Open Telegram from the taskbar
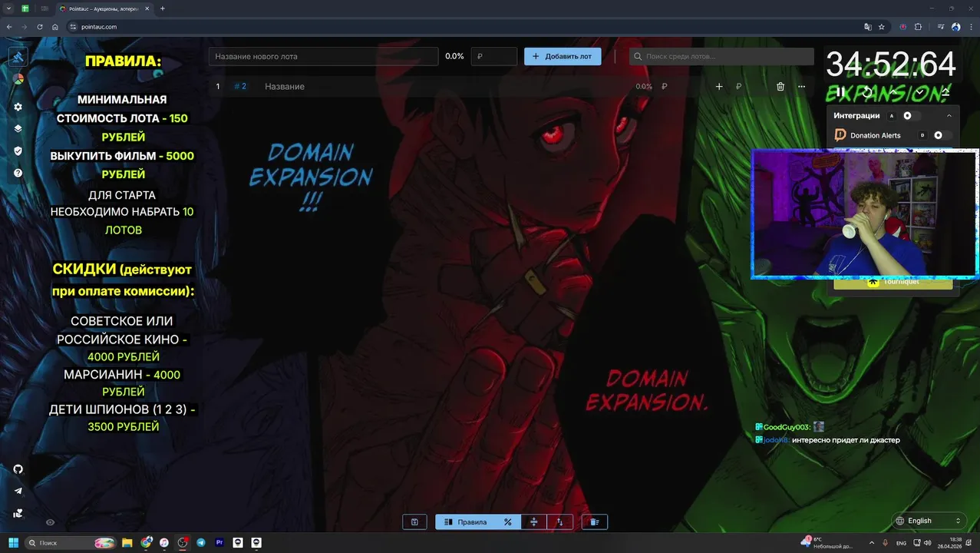Image resolution: width=980 pixels, height=553 pixels. (x=201, y=543)
